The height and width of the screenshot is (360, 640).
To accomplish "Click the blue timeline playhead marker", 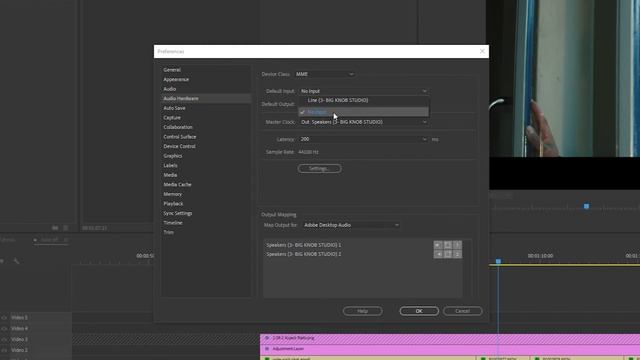I will coord(498,261).
